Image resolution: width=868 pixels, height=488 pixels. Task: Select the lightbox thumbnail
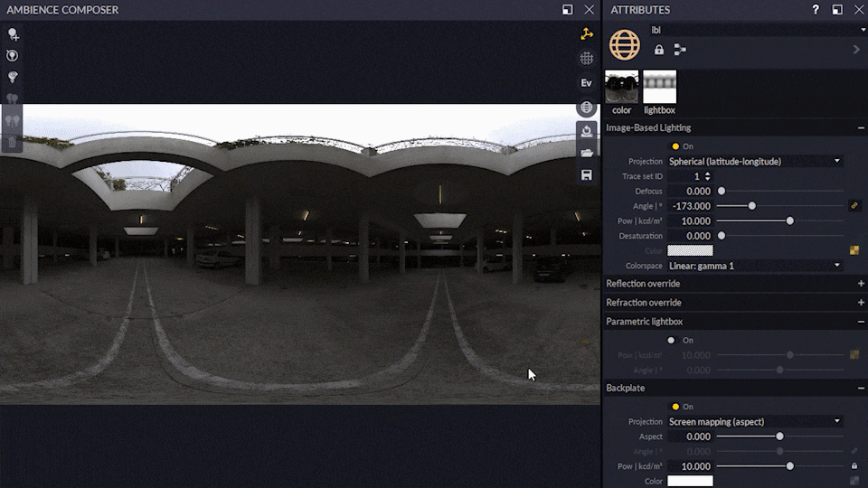tap(659, 88)
